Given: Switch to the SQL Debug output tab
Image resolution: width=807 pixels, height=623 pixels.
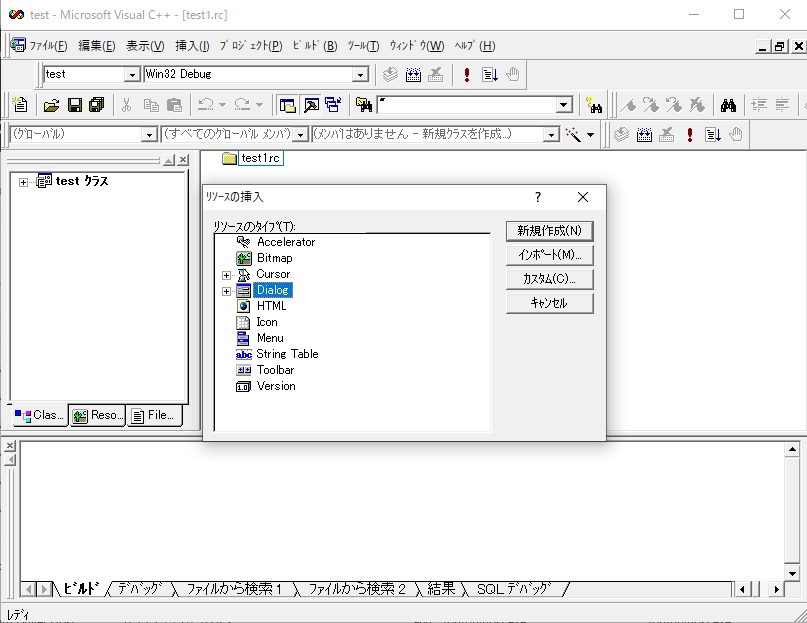Looking at the screenshot, I should click(514, 589).
